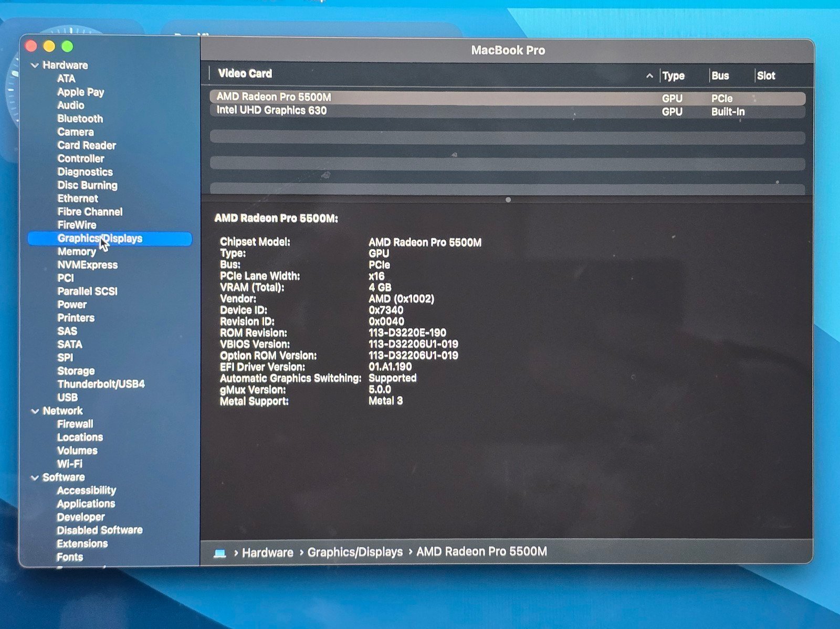
Task: Select Camera in the sidebar
Action: (76, 132)
